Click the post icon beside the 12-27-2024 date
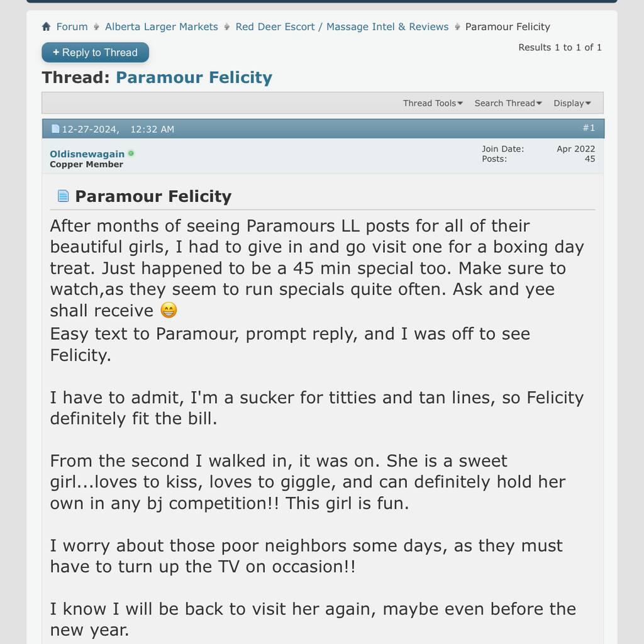 55,129
